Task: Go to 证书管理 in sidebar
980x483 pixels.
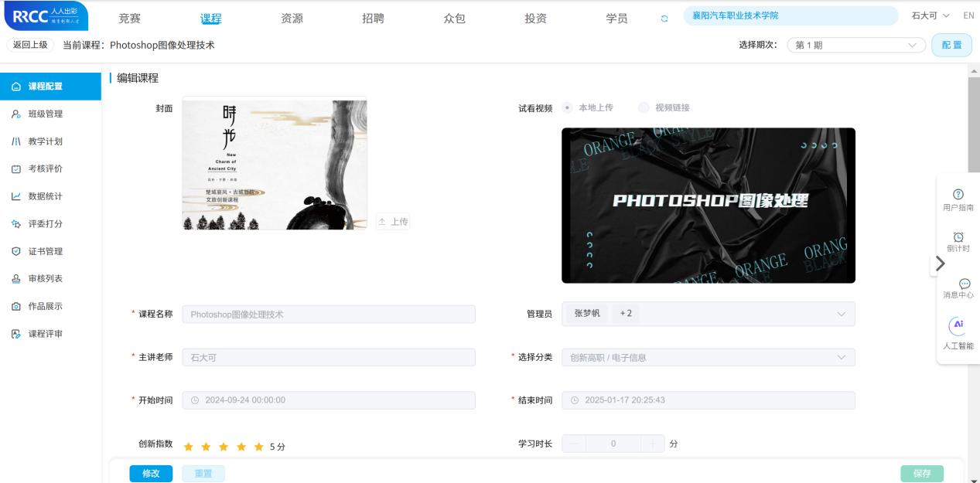Action: (x=46, y=251)
